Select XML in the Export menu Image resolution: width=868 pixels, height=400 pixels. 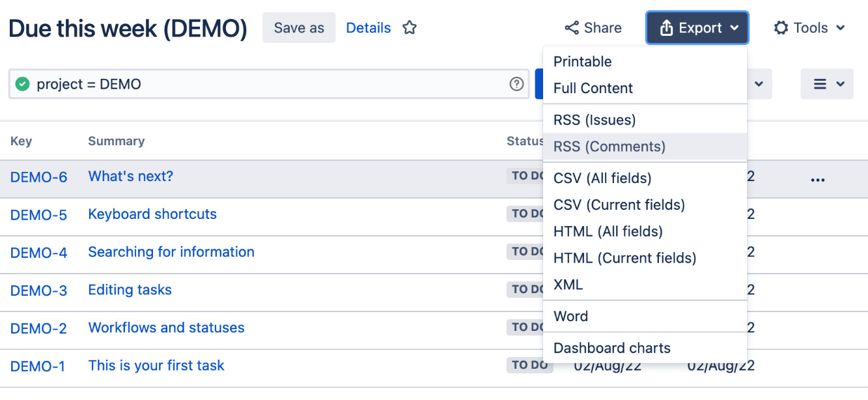click(567, 285)
